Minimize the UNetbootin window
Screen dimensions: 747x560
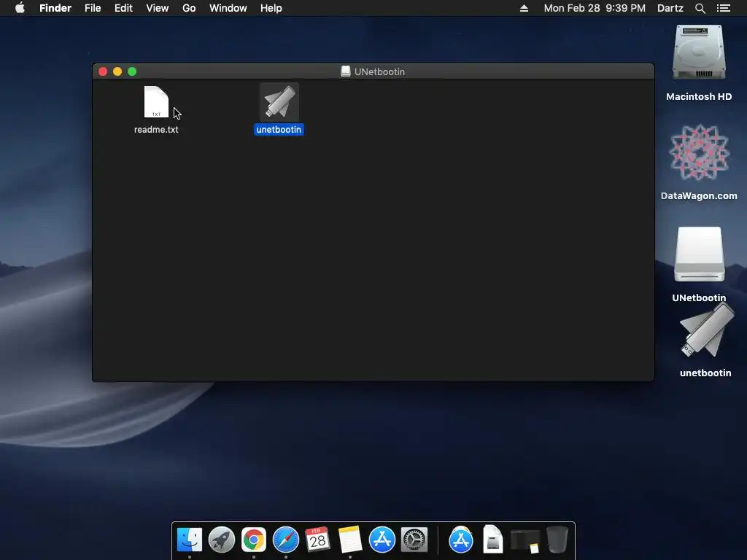(x=117, y=71)
